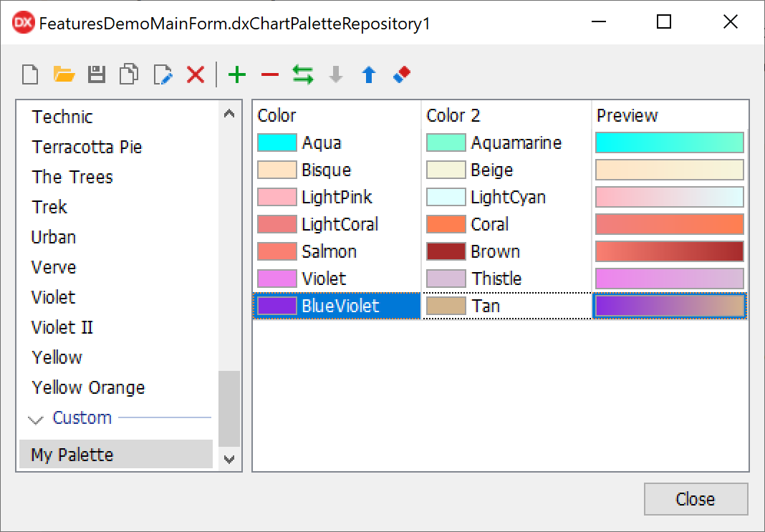
Task: Save palette using floppy disk icon
Action: (x=97, y=74)
